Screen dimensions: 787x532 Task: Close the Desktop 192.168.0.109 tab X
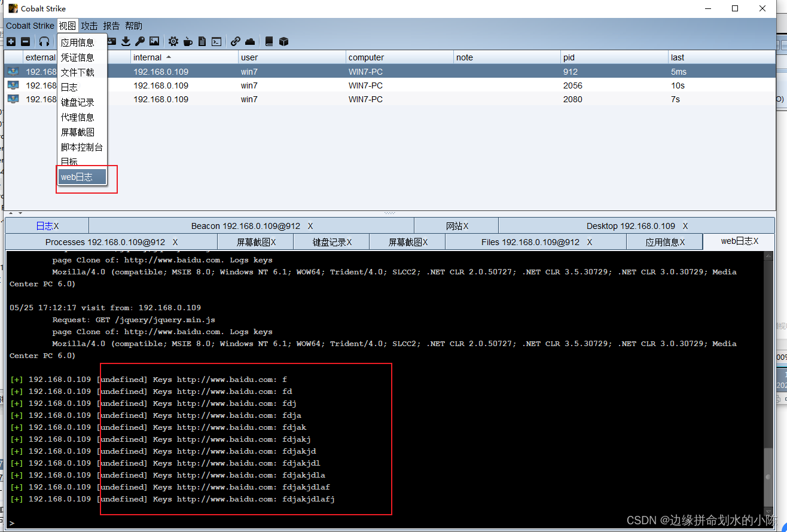685,226
